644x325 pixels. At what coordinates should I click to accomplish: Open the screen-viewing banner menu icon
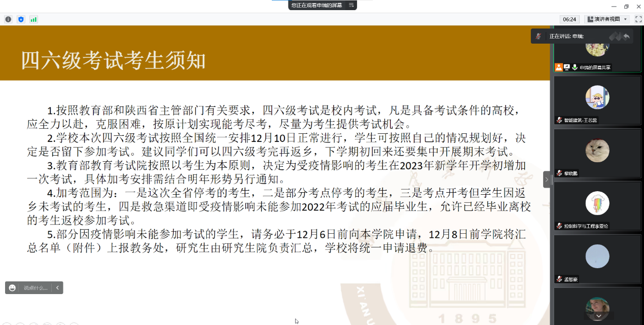[x=351, y=5]
